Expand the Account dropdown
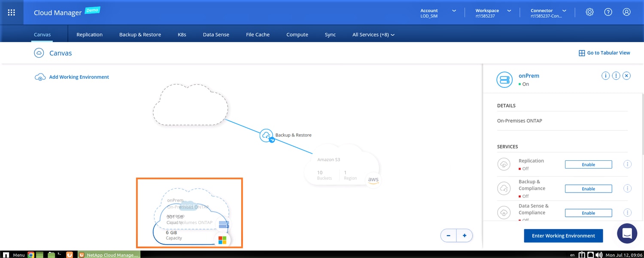The height and width of the screenshot is (258, 644). pos(438,13)
